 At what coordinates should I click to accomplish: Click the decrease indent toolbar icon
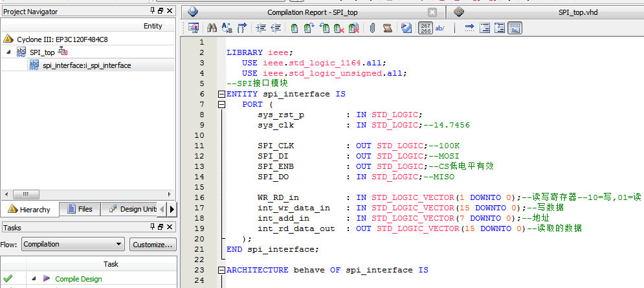pos(276,28)
